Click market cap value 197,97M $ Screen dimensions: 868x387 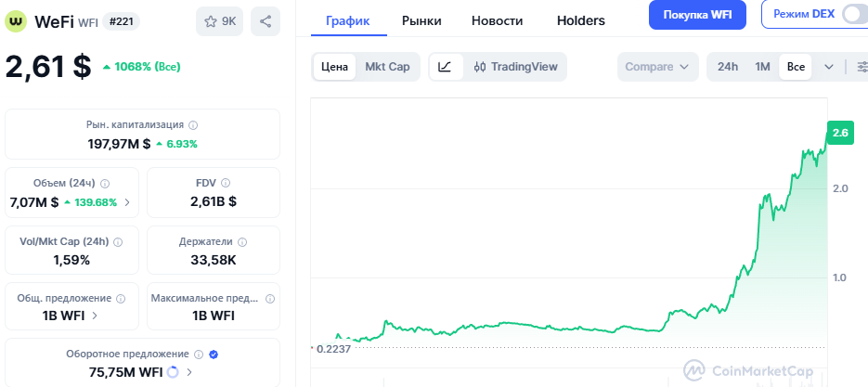click(119, 144)
